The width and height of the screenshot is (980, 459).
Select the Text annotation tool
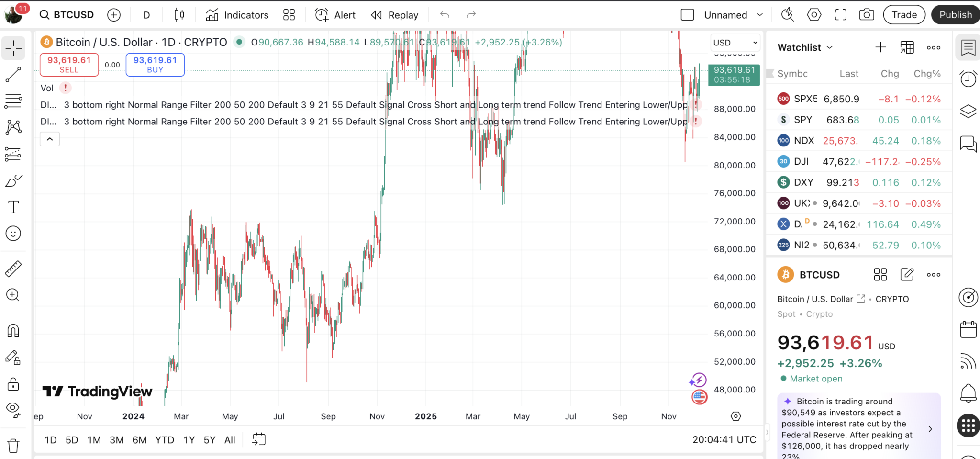(13, 207)
